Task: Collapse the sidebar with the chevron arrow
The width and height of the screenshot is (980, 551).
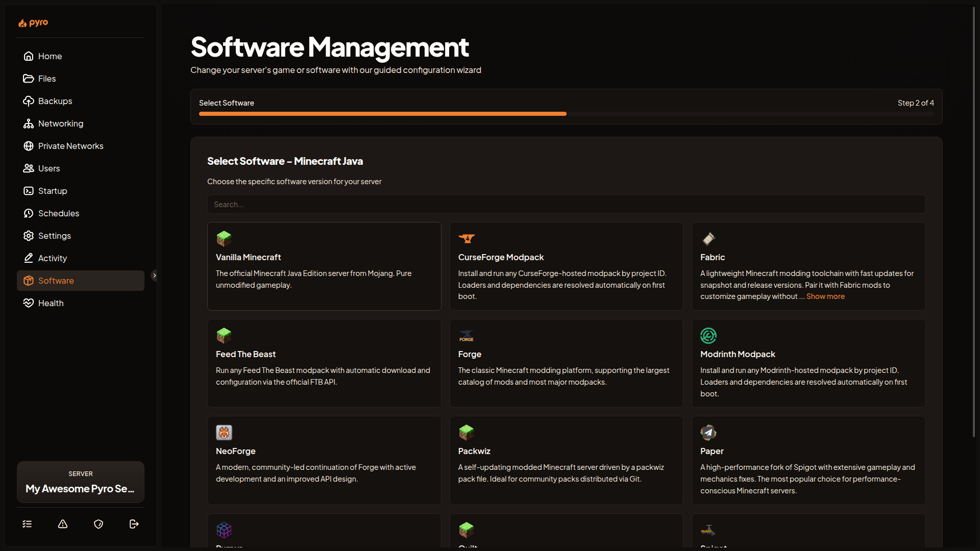Action: [155, 275]
